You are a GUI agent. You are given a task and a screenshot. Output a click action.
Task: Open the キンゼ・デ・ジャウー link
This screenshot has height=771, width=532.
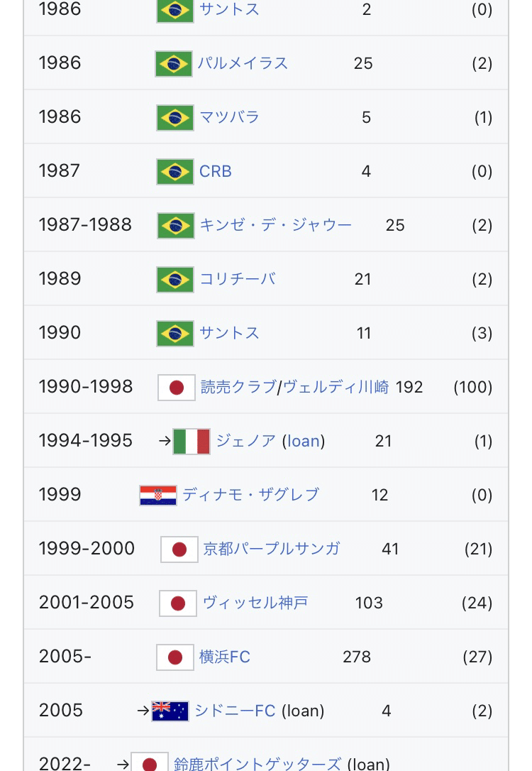[276, 225]
